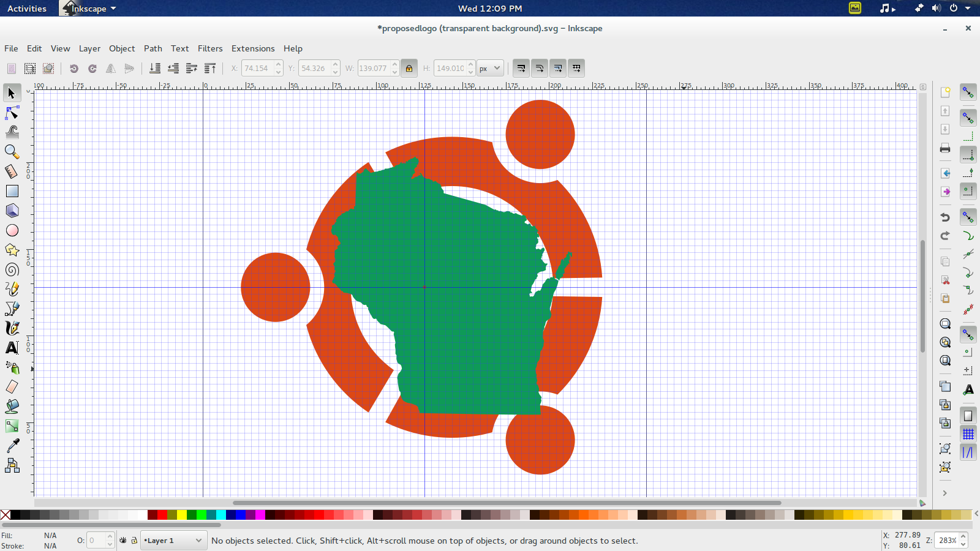Select the Rectangle tool

(x=12, y=191)
